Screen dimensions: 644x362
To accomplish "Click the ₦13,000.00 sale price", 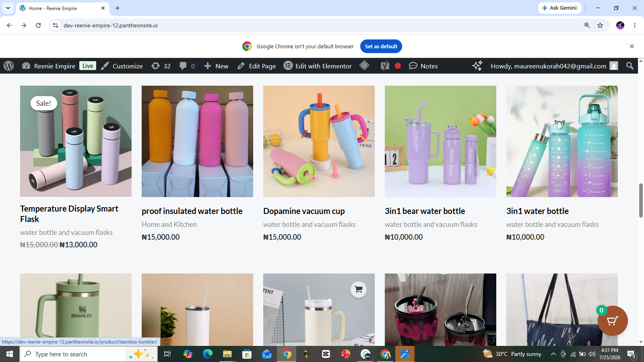I will pos(78,245).
